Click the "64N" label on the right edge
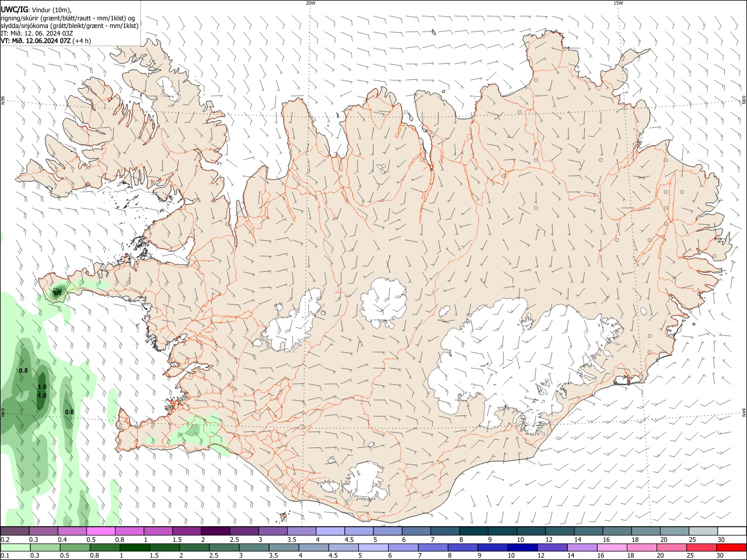The height and width of the screenshot is (560, 747). pyautogui.click(x=744, y=412)
